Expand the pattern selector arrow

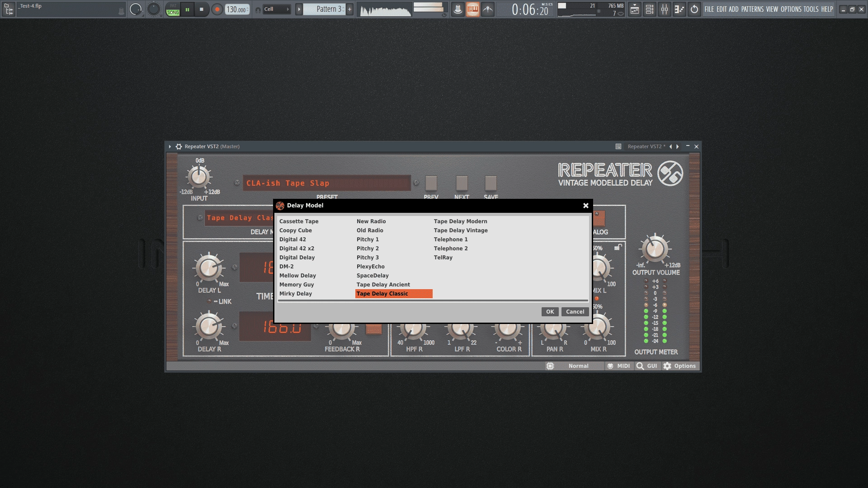[x=299, y=9]
